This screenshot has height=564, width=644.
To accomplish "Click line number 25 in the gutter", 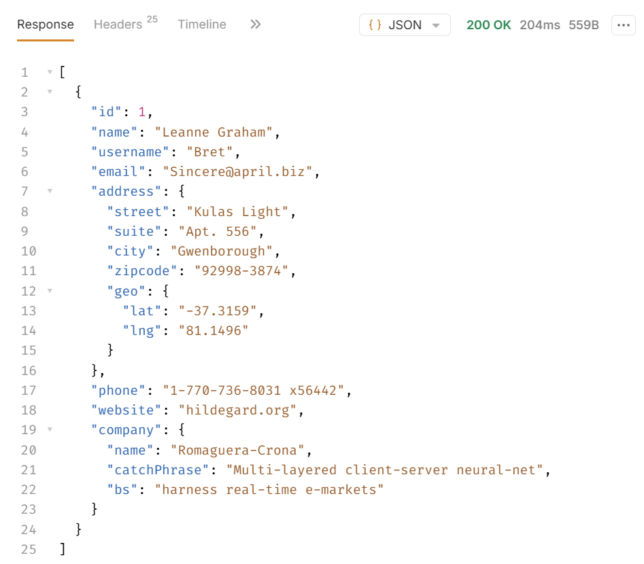I will [x=24, y=549].
